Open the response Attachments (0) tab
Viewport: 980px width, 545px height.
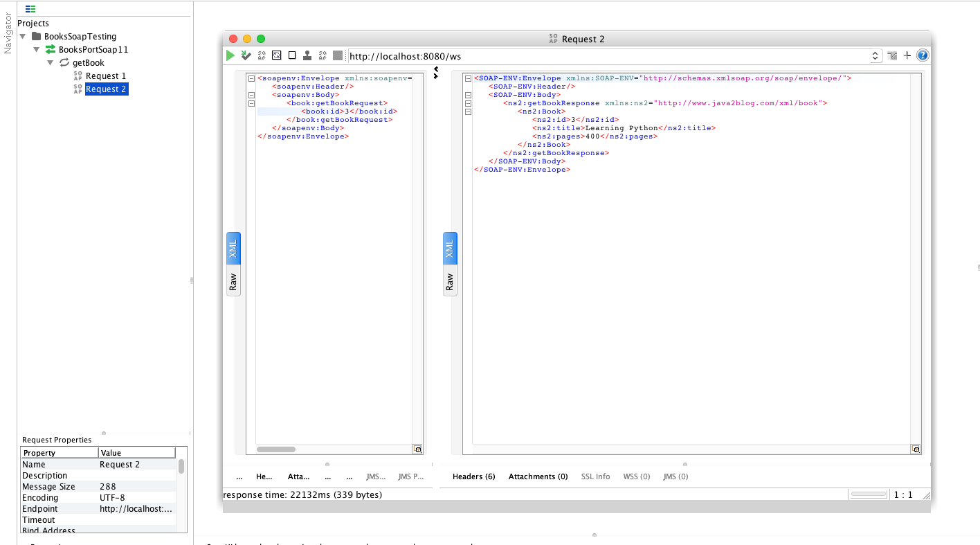tap(538, 476)
